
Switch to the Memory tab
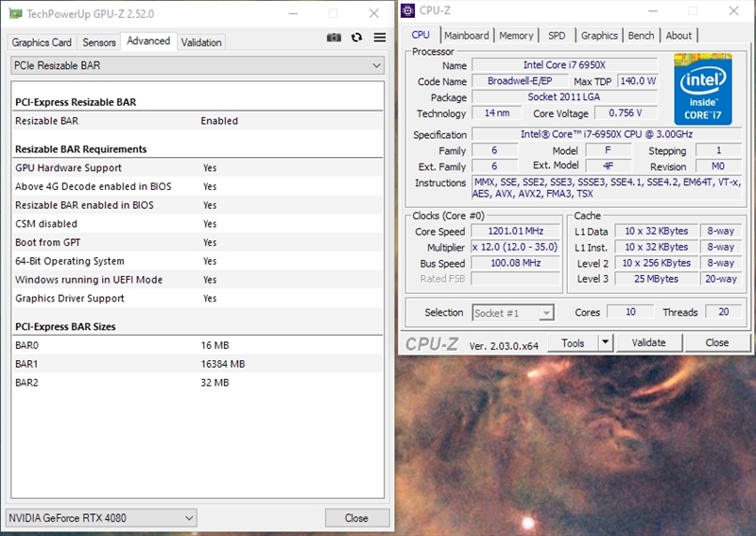tap(516, 36)
